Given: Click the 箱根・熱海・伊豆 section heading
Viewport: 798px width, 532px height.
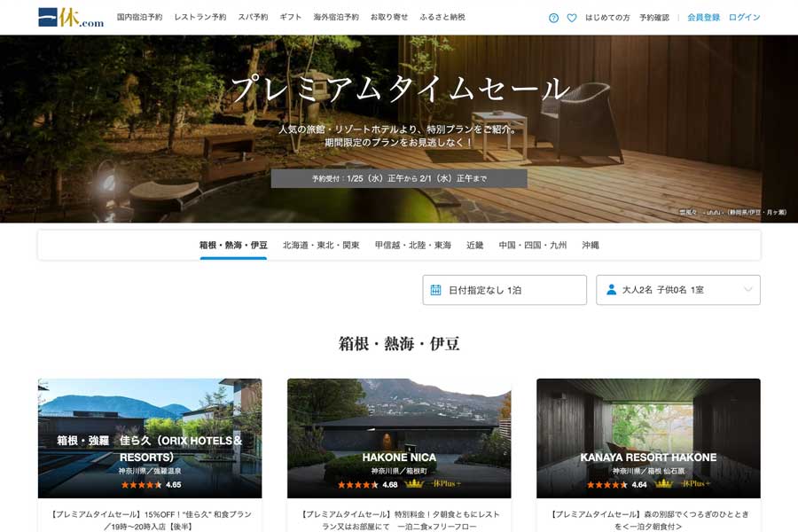Looking at the screenshot, I should pyautogui.click(x=399, y=344).
